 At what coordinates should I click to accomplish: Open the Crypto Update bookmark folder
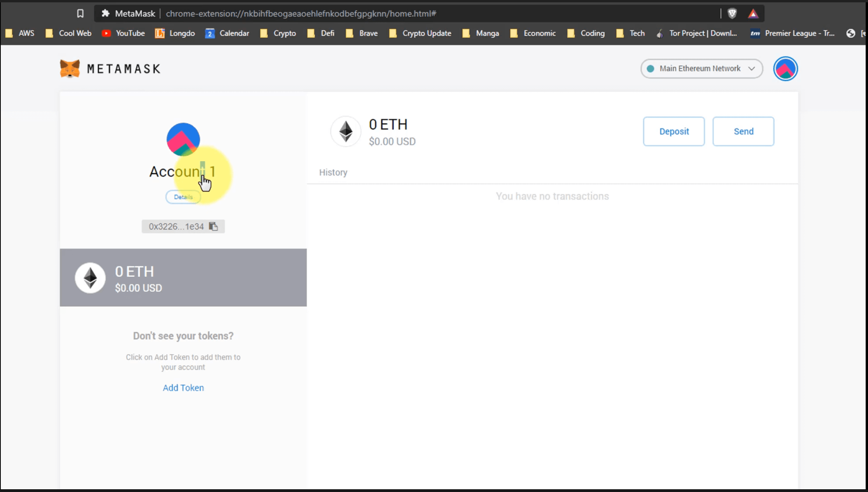pyautogui.click(x=420, y=33)
